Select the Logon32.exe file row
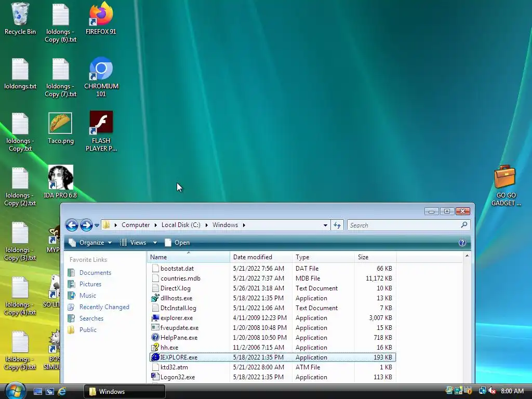The width and height of the screenshot is (532, 399). click(272, 377)
